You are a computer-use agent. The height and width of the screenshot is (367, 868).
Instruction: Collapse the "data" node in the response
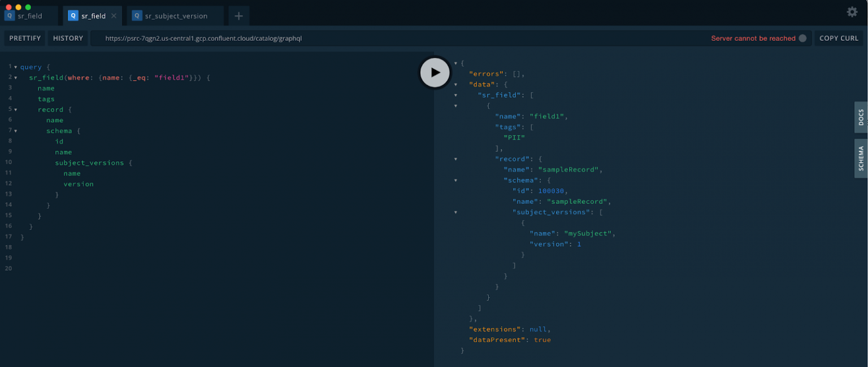click(x=455, y=85)
